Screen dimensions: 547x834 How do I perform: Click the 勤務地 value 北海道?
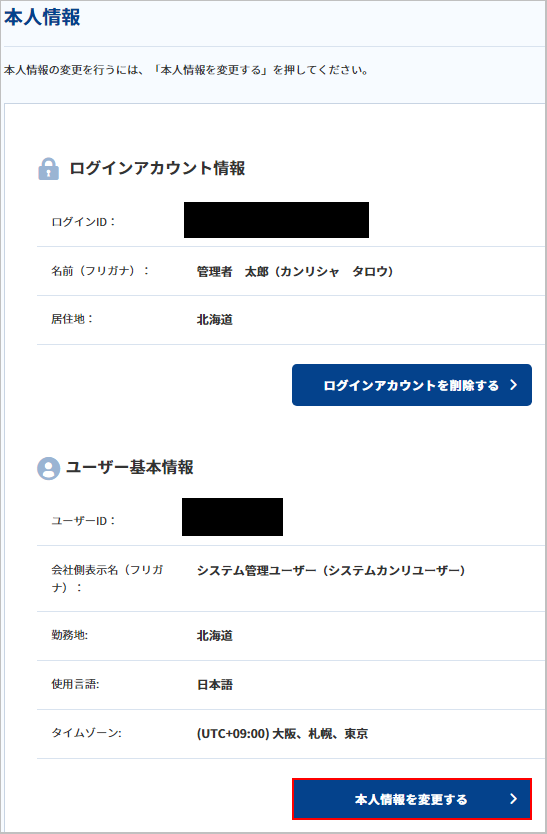point(215,636)
